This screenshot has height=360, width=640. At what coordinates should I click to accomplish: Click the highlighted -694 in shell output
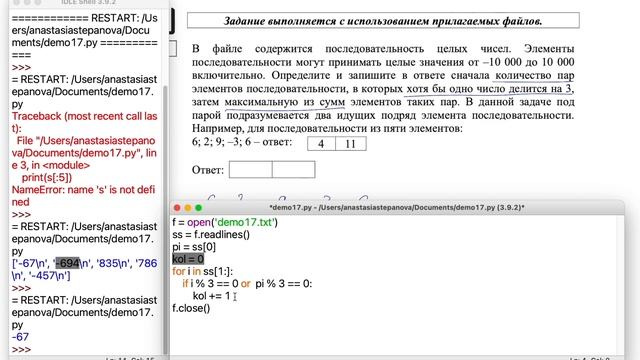pyautogui.click(x=67, y=263)
